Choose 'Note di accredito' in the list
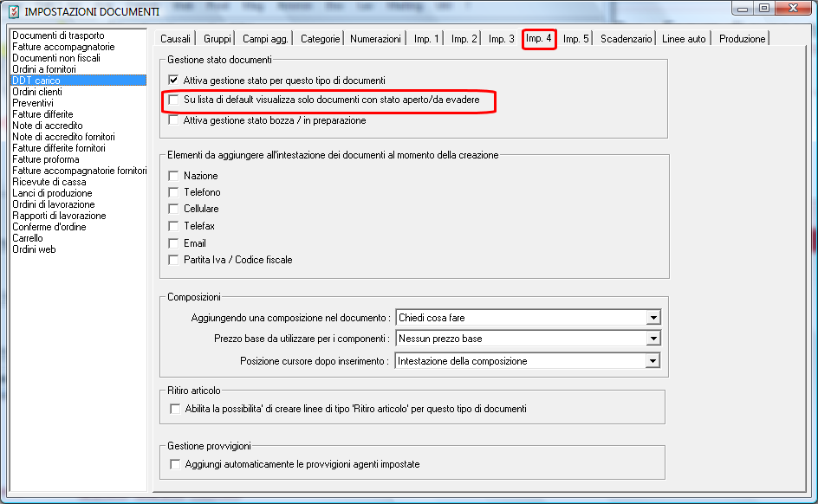The image size is (818, 504). click(78, 126)
